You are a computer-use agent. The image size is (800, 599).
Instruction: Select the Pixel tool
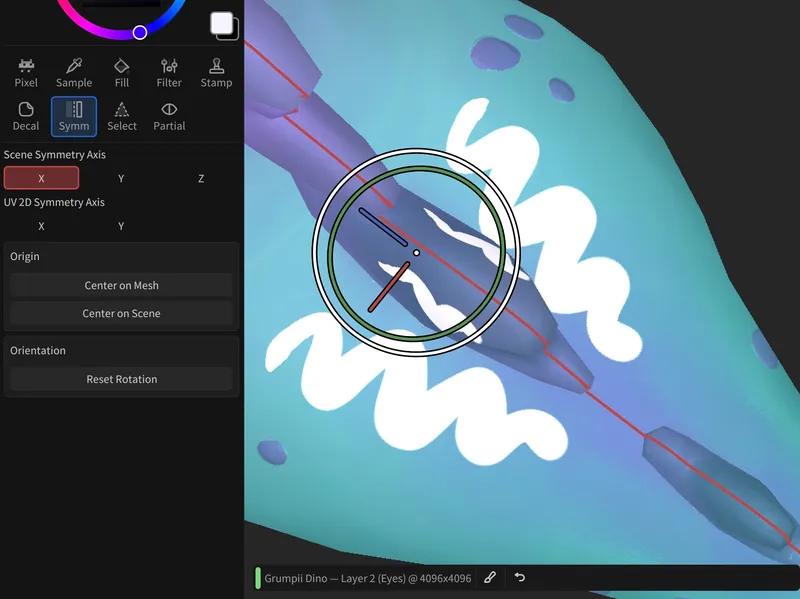coord(26,72)
